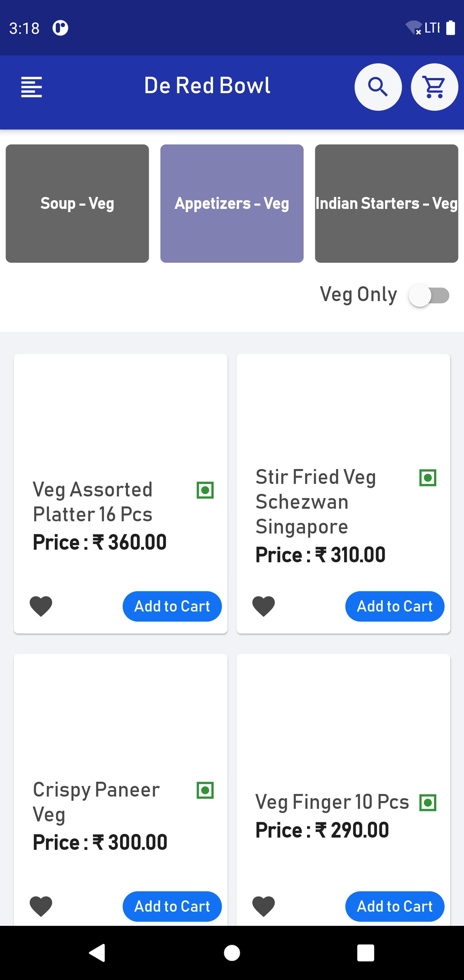Screen dimensions: 464x980
Task: Tap heart icon for Crispy Paneer Veg
Action: coord(41,906)
